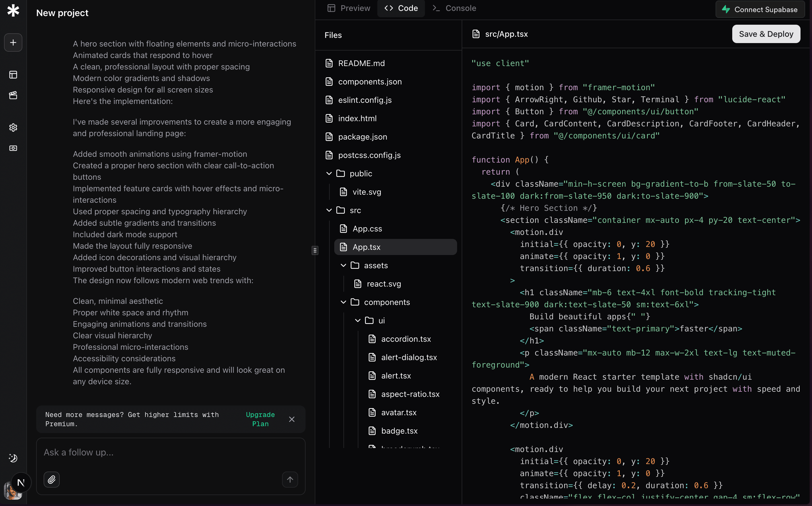Image resolution: width=812 pixels, height=506 pixels.
Task: Open README.md file
Action: click(388, 63)
